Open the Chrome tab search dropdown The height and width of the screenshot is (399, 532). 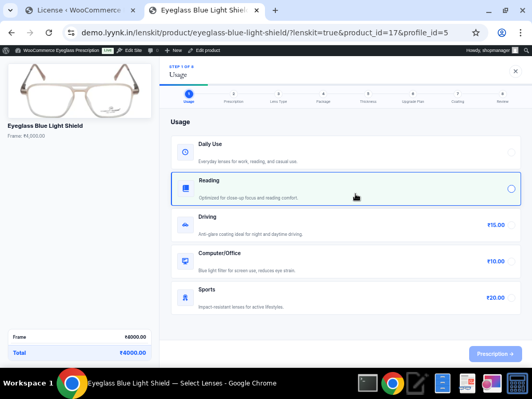pos(10,10)
